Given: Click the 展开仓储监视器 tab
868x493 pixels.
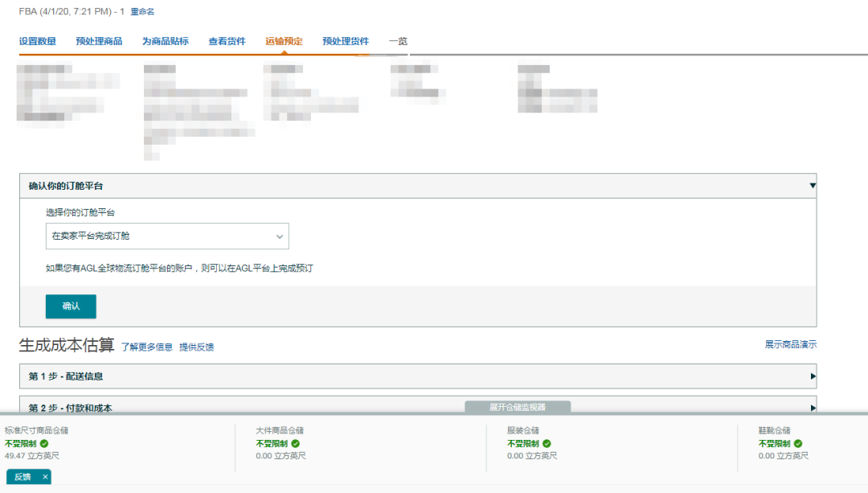Looking at the screenshot, I should point(518,407).
